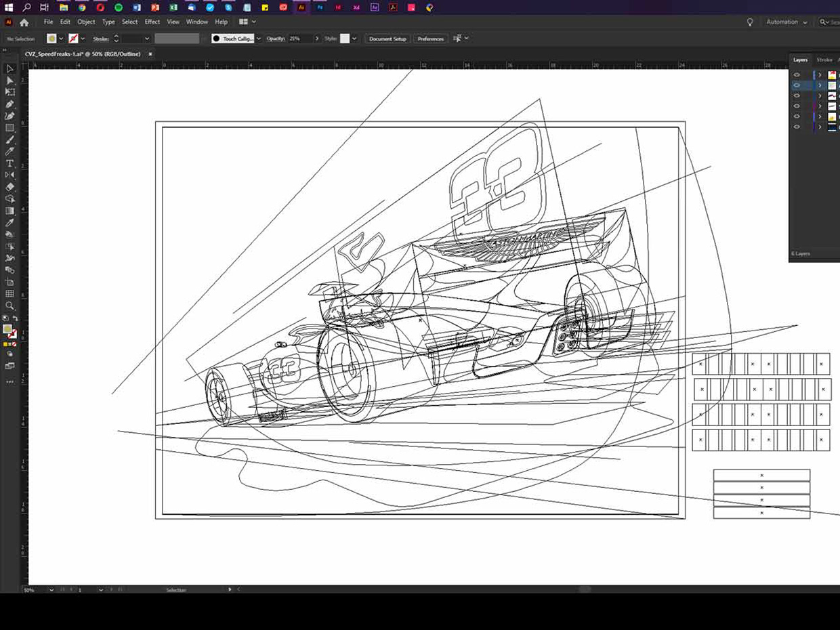
Task: Open the Edit Toolbar three-dots button
Action: [x=9, y=382]
